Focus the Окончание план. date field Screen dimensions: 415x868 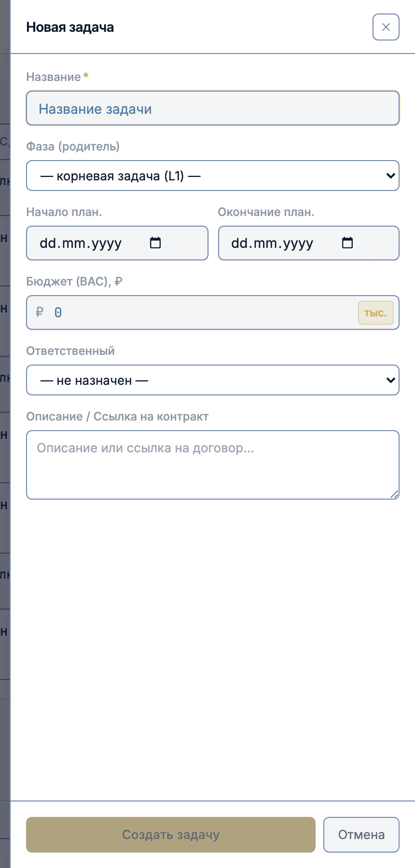pyautogui.click(x=309, y=243)
